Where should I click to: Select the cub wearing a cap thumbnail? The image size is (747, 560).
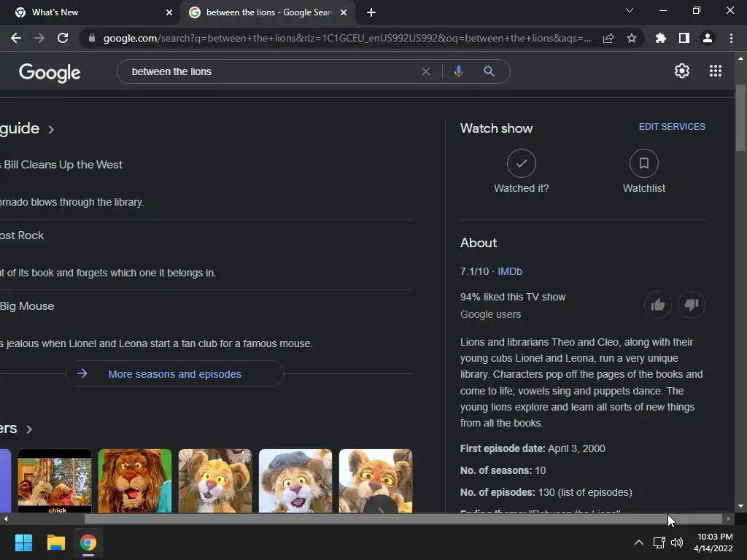[295, 481]
